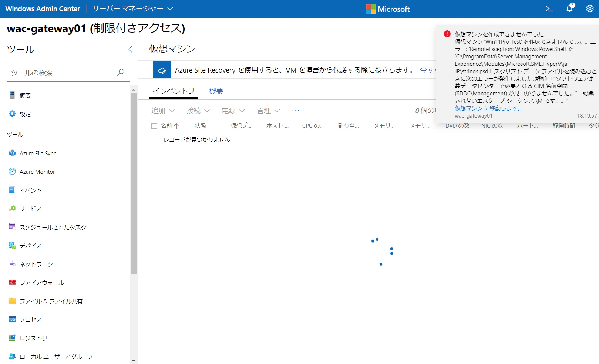Viewport: 599px width, 364px height.
Task: Click the 仮想マシン に移動します link
Action: tap(488, 108)
